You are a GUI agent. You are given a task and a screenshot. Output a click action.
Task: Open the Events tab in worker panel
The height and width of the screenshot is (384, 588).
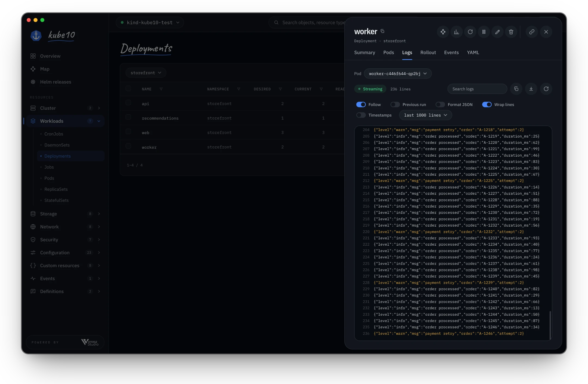(x=451, y=53)
